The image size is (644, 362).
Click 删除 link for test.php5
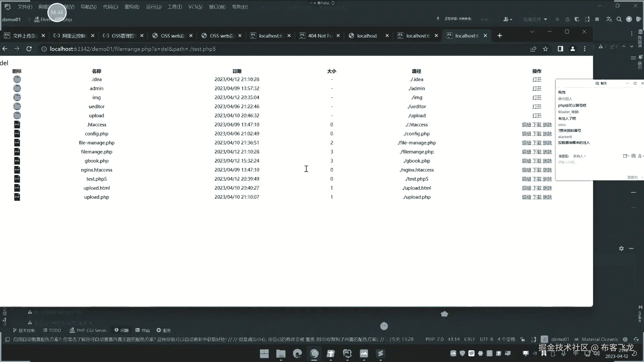tap(547, 179)
